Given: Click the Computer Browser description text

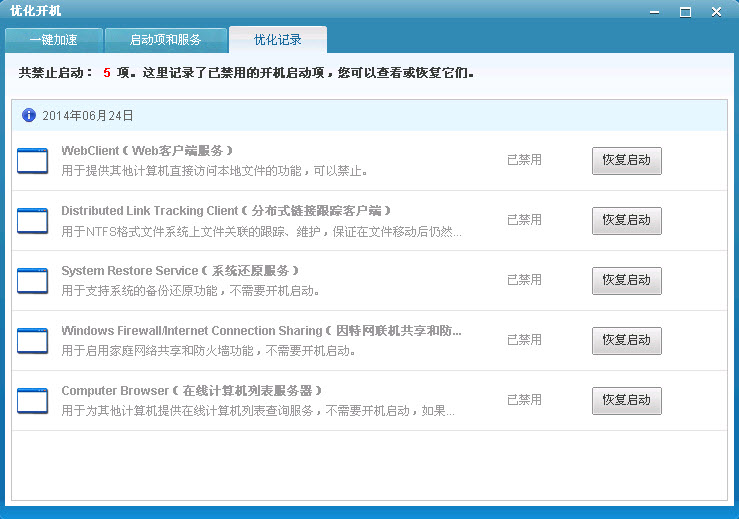Looking at the screenshot, I should 258,411.
